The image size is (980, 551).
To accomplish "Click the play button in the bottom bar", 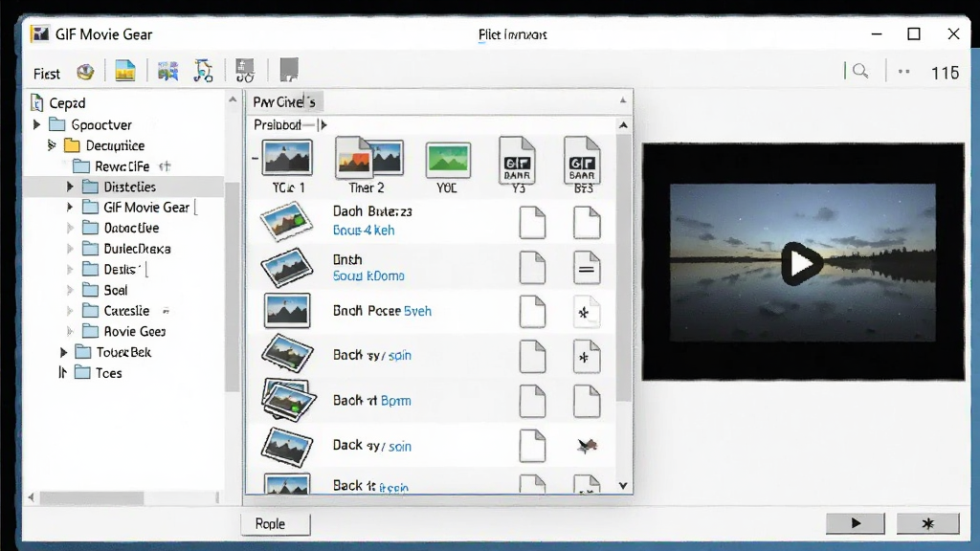I will [856, 523].
